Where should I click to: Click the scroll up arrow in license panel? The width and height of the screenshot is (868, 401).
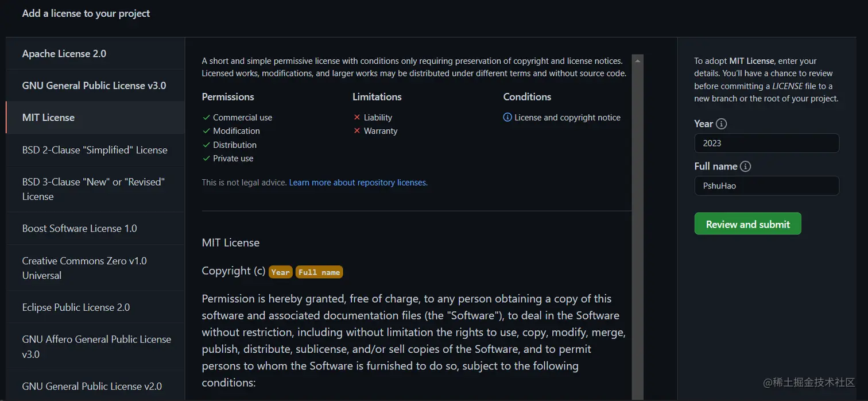click(x=637, y=60)
